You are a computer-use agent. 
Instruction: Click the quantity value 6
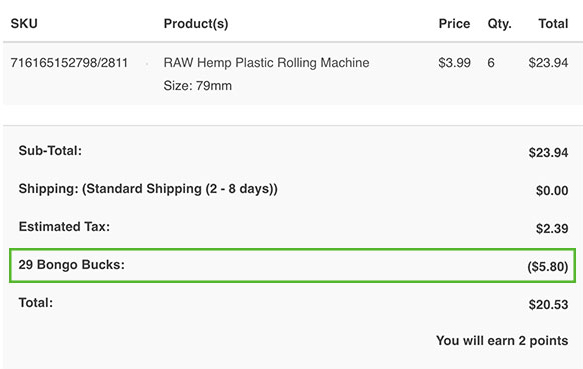pos(491,62)
